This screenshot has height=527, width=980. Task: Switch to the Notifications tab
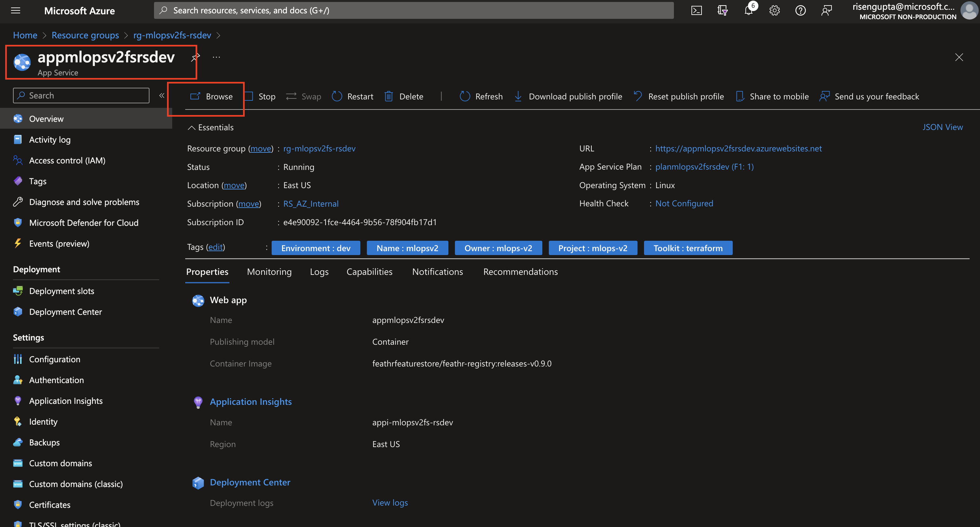pos(437,272)
